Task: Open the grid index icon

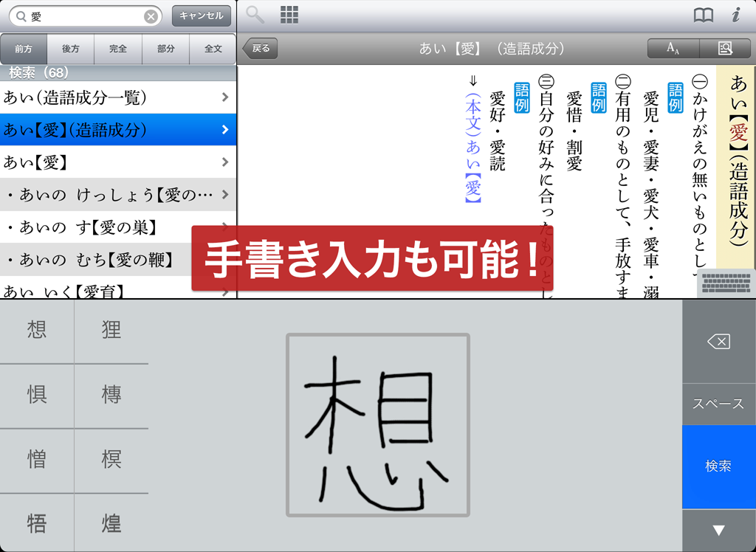Action: 289,15
